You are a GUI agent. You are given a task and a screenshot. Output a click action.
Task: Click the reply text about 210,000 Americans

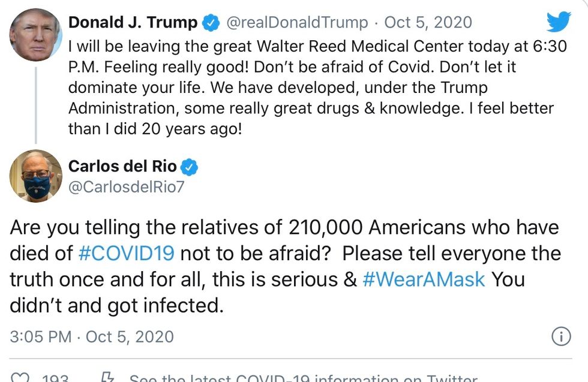coord(286,266)
